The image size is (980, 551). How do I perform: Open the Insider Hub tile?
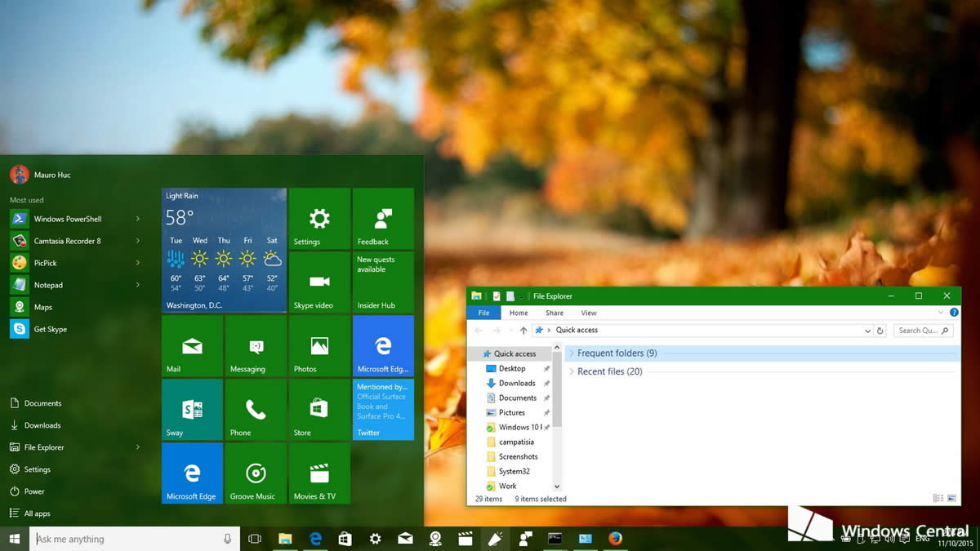coord(383,282)
